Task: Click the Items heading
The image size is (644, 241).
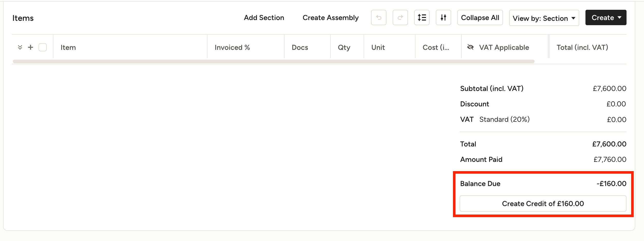Action: click(x=23, y=18)
